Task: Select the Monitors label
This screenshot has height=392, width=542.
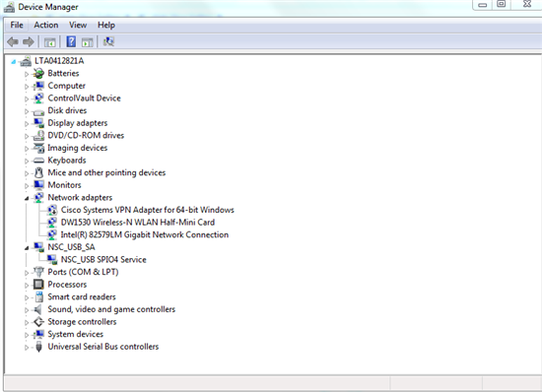Action: (x=64, y=185)
